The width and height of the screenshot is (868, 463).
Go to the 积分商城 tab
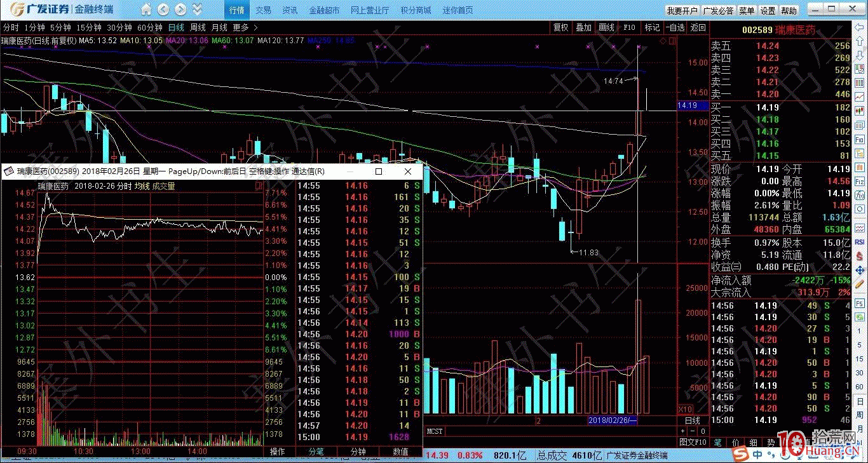pyautogui.click(x=416, y=10)
